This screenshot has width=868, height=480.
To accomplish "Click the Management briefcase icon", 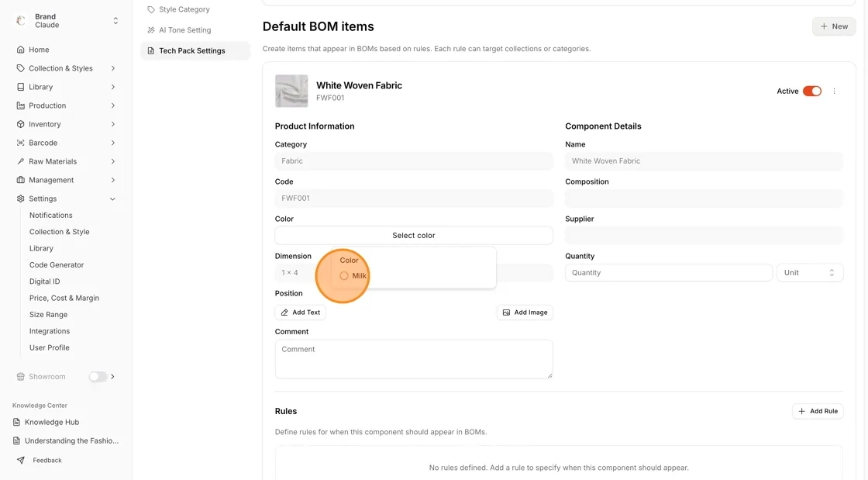I will click(20, 180).
